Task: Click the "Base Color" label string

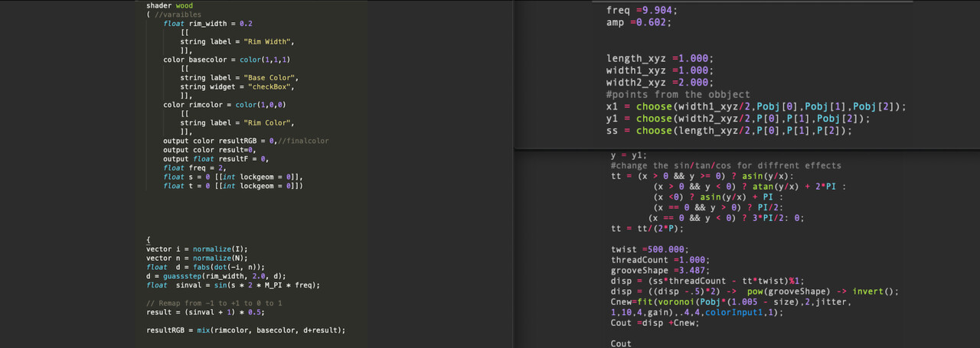Action: [x=271, y=78]
